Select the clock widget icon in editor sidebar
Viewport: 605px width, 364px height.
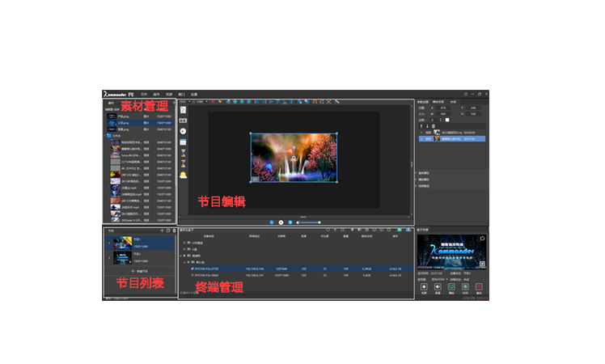183,130
